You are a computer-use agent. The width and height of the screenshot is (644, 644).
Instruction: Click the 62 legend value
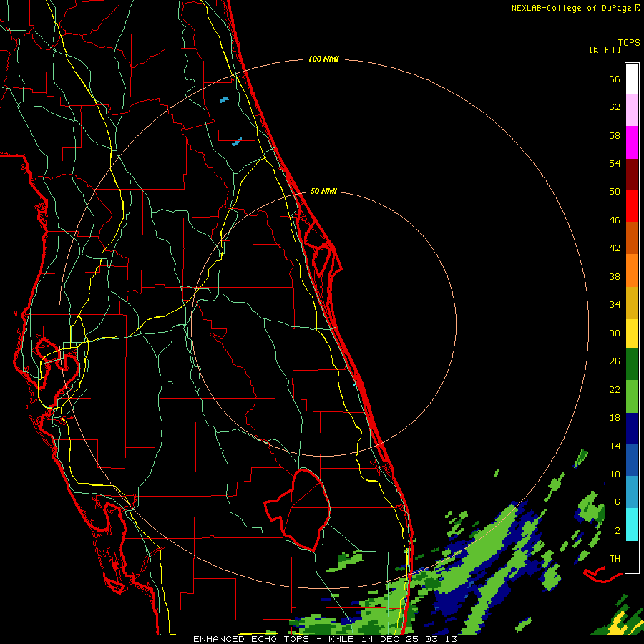615,107
